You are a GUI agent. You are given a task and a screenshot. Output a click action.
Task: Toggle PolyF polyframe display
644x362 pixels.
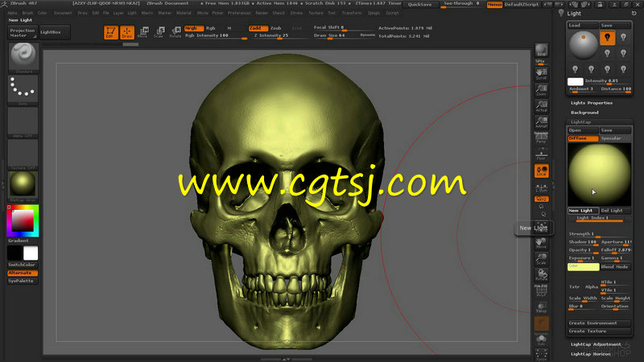click(541, 291)
